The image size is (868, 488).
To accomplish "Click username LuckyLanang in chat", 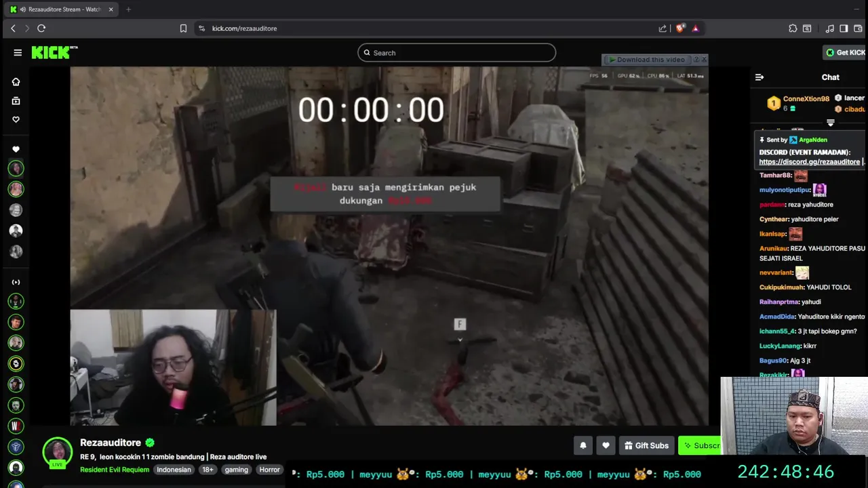I will click(x=780, y=346).
